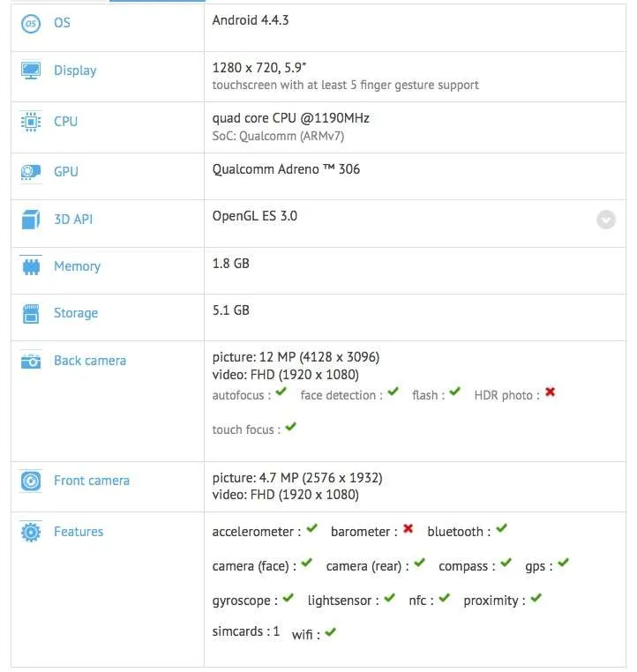This screenshot has height=672, width=637.
Task: Click the barometer red cross indicator
Action: tap(408, 528)
